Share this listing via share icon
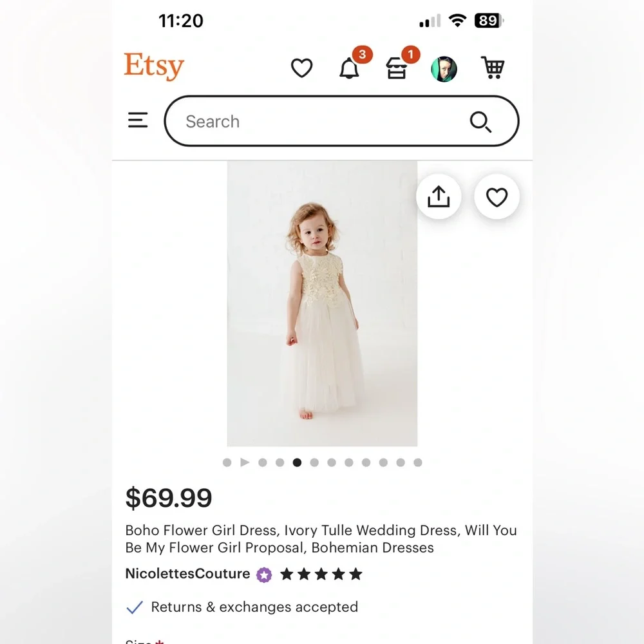 (x=439, y=196)
